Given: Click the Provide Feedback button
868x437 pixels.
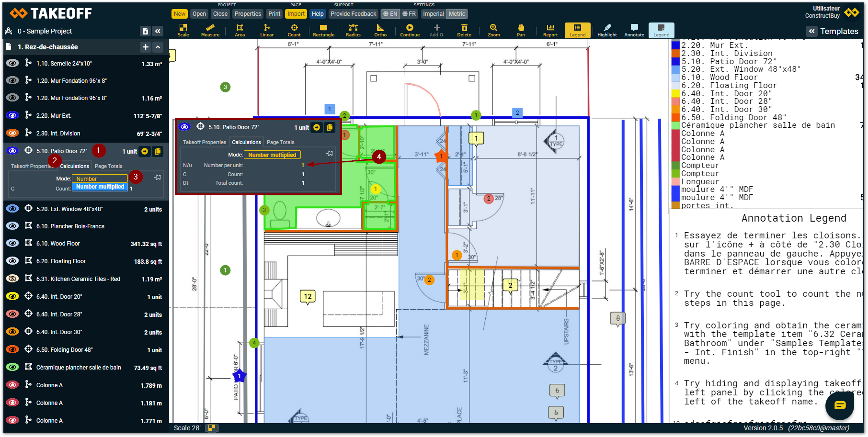Looking at the screenshot, I should [353, 14].
